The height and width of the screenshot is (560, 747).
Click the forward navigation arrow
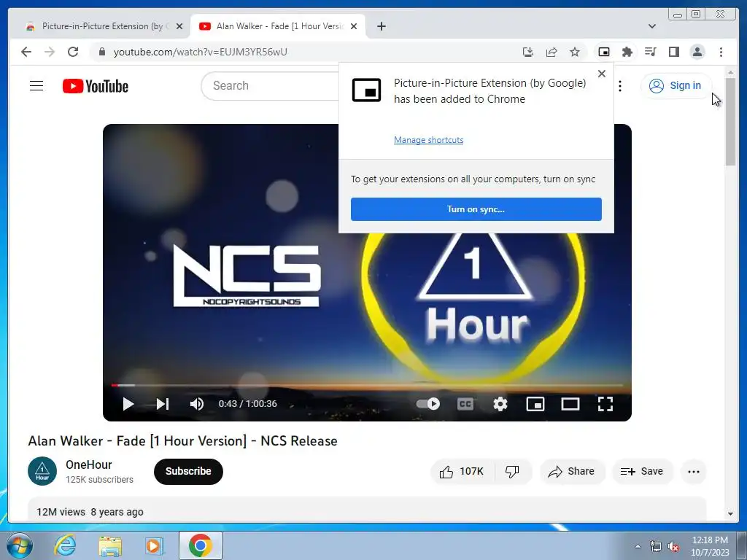coord(50,52)
